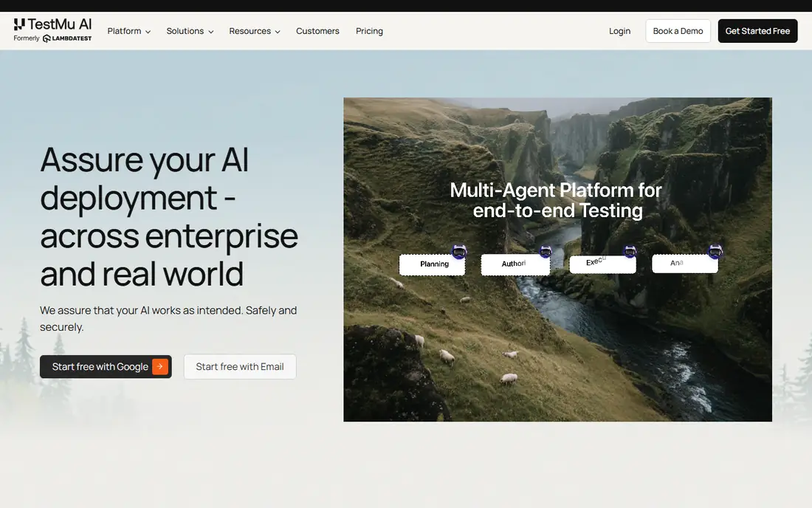The width and height of the screenshot is (812, 508).
Task: Expand the Resources dropdown menu
Action: 255,31
